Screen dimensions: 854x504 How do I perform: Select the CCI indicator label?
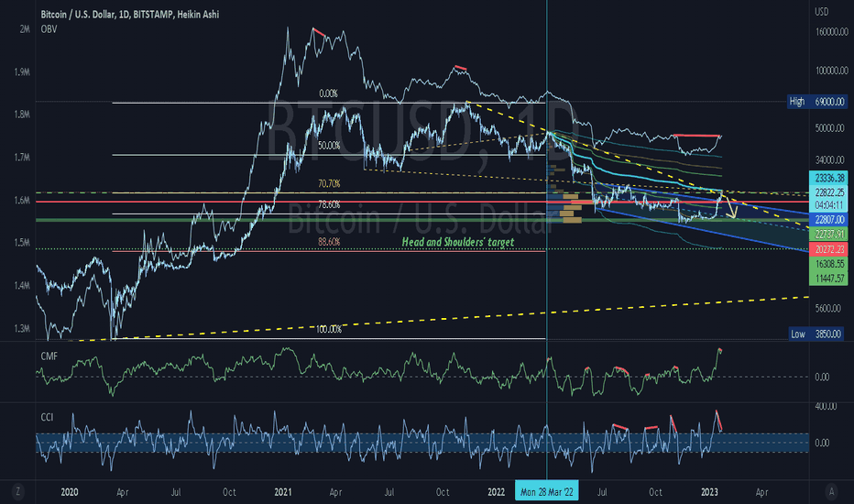(47, 417)
